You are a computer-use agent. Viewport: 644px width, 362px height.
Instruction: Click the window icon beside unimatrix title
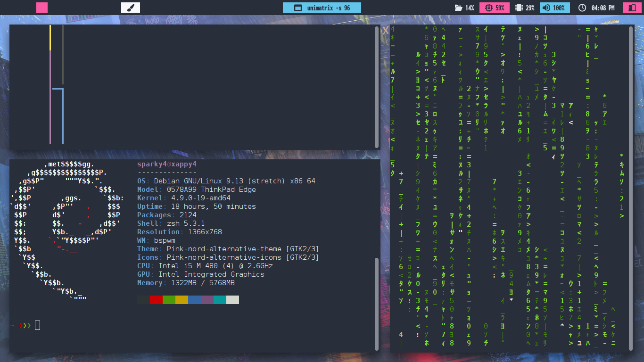[x=297, y=8]
